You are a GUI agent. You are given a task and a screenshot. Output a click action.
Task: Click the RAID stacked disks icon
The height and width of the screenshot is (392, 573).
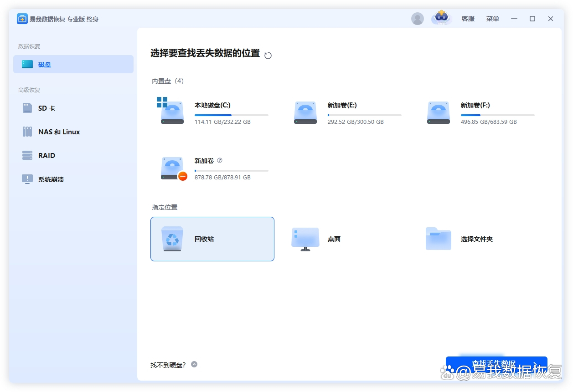click(x=27, y=155)
